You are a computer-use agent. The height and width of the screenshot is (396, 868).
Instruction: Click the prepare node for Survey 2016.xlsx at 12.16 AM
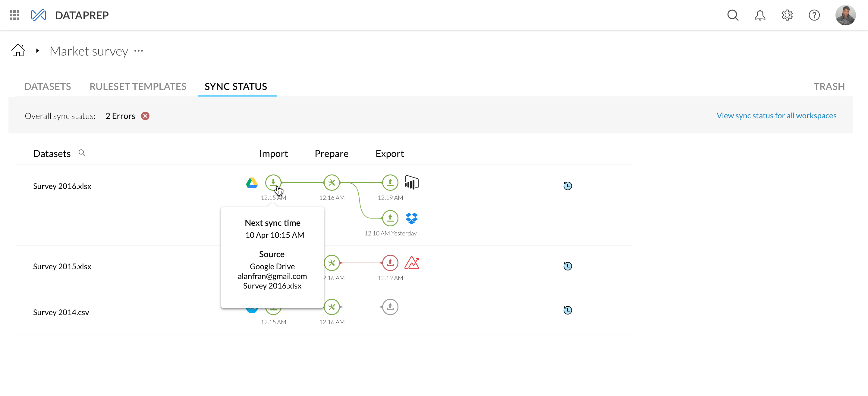[332, 183]
